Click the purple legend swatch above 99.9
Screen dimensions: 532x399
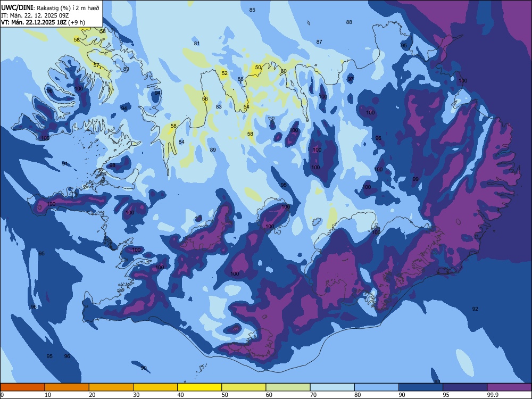tap(509, 387)
